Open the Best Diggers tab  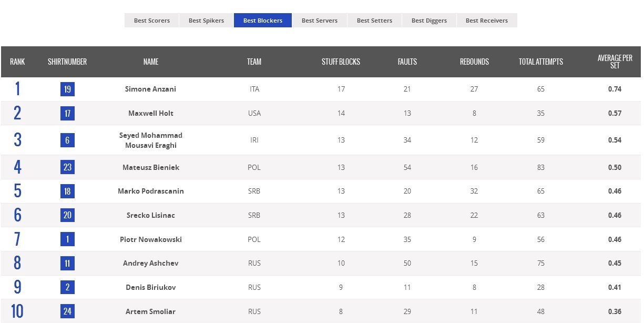429,21
